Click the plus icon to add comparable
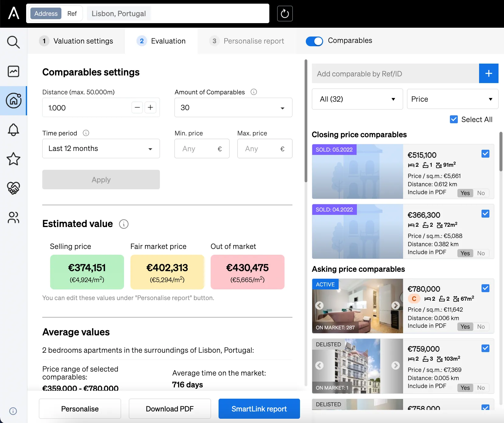504x423 pixels. click(x=488, y=73)
